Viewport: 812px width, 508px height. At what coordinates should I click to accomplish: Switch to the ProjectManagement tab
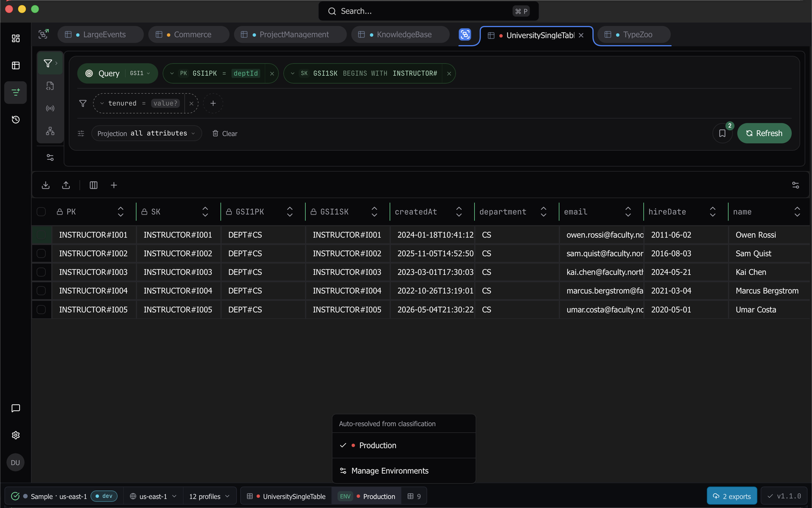click(x=290, y=34)
